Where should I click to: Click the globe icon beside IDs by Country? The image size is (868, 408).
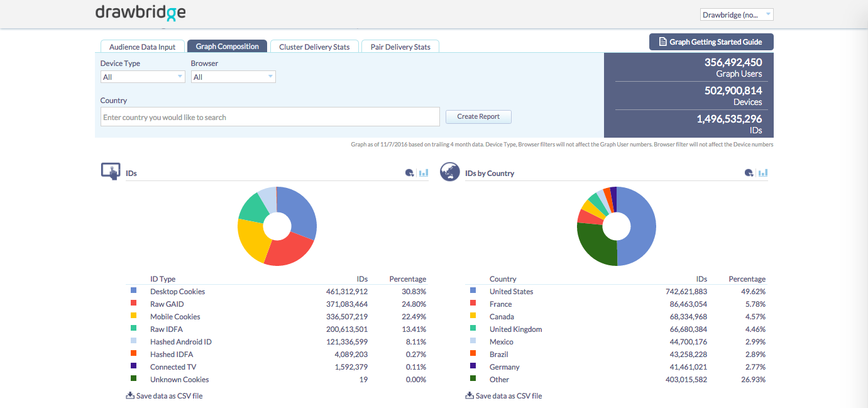[450, 172]
